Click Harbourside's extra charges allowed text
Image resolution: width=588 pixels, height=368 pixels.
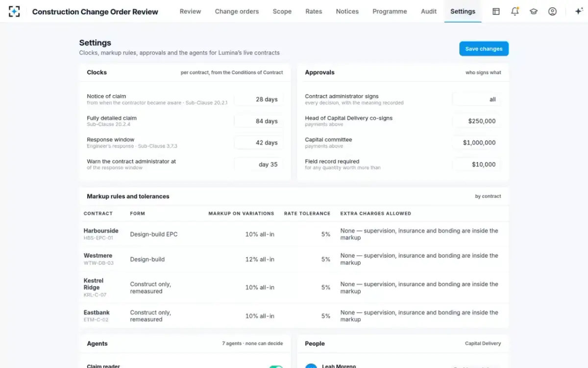click(x=419, y=234)
